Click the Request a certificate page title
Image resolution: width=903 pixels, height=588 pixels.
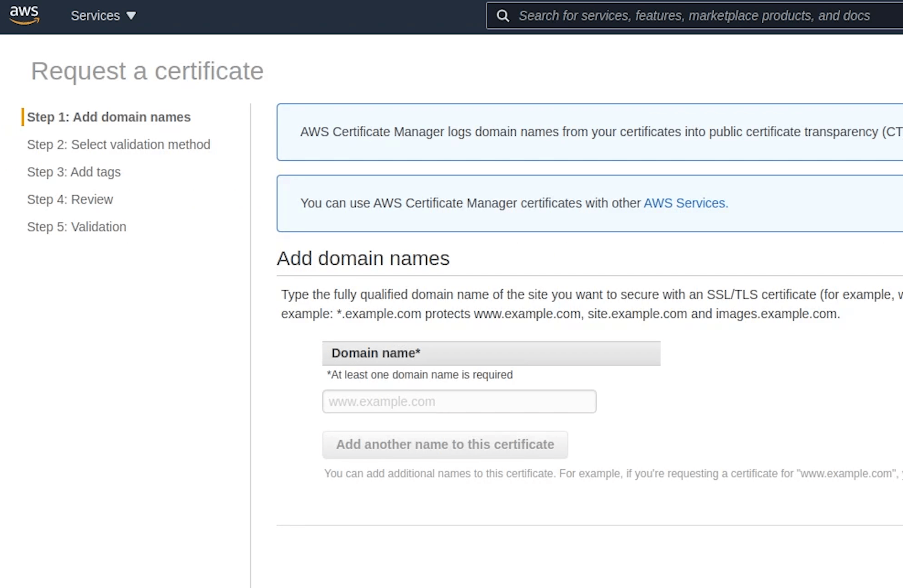pyautogui.click(x=147, y=71)
